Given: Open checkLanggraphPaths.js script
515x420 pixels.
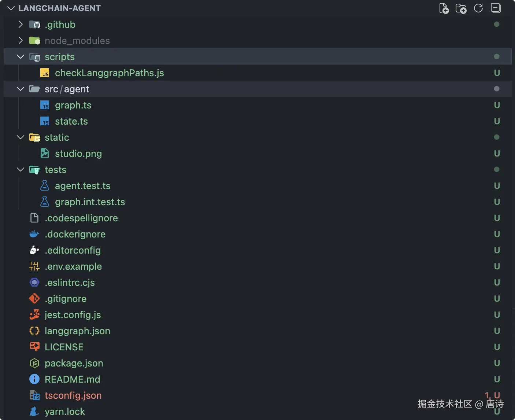Looking at the screenshot, I should (x=109, y=73).
